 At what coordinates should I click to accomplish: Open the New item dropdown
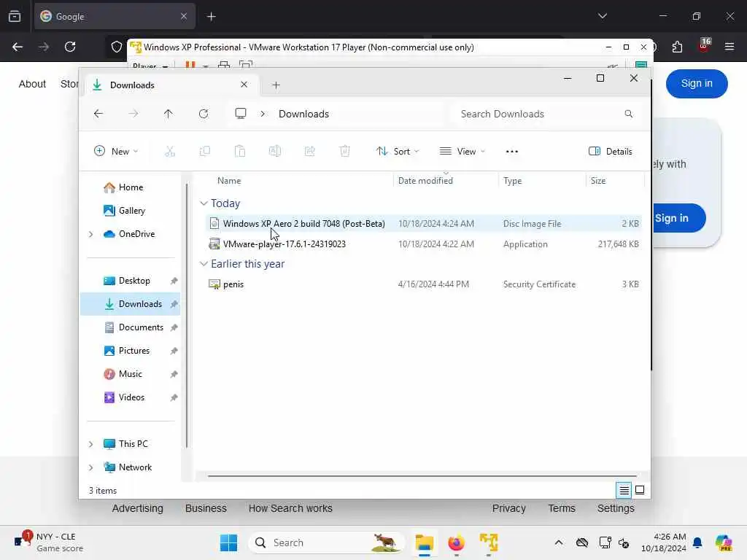116,152
